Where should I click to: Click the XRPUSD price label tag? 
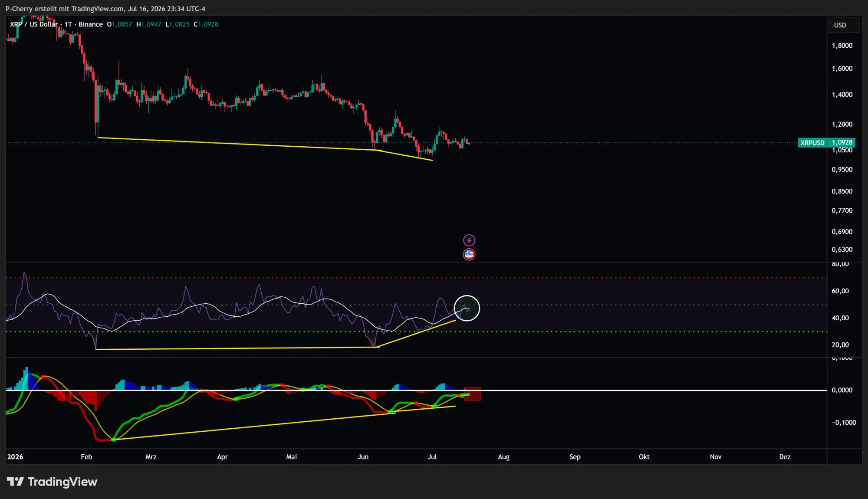(812, 143)
